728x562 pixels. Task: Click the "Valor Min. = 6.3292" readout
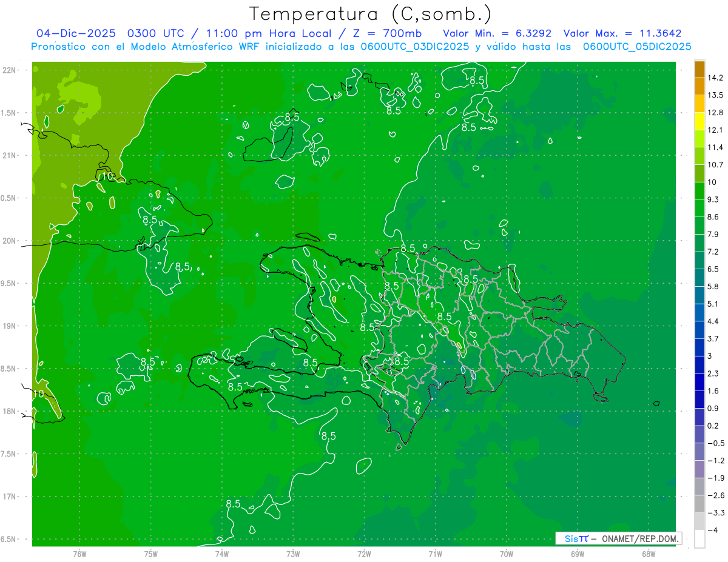pyautogui.click(x=497, y=33)
